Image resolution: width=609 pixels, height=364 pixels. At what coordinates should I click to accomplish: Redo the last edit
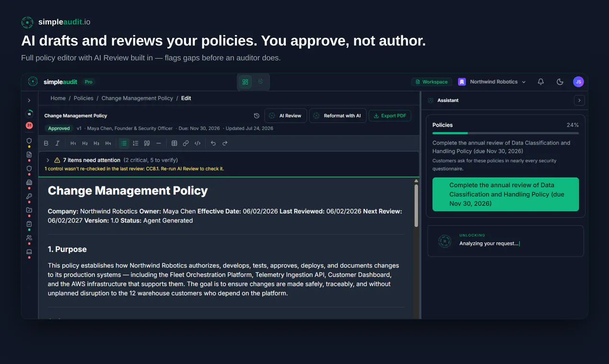pos(225,143)
